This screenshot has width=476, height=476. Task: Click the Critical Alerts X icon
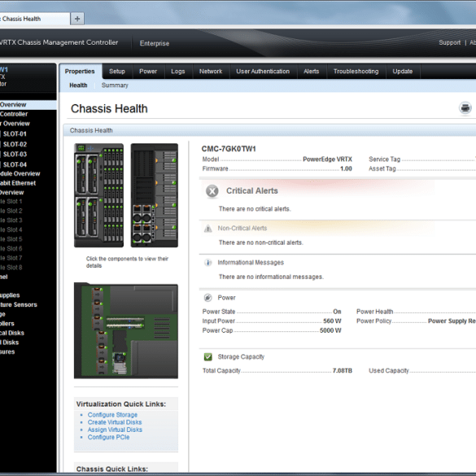(x=212, y=191)
